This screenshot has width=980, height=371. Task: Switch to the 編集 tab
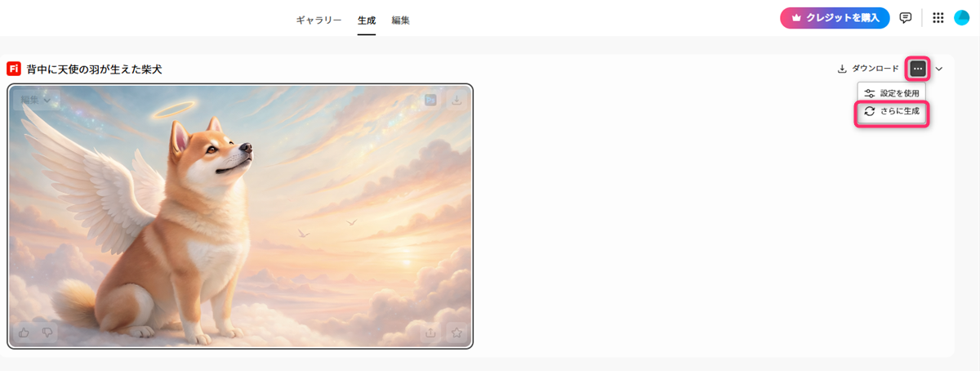click(400, 20)
